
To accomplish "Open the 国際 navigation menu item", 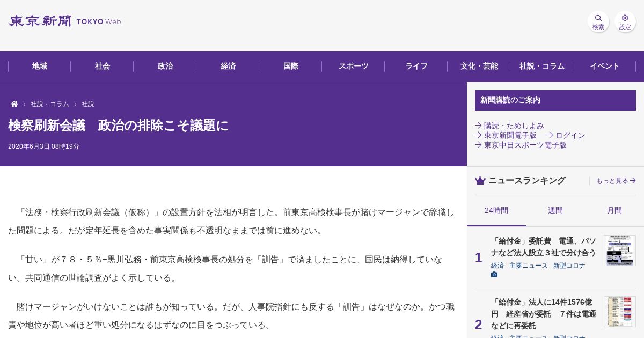I will pyautogui.click(x=291, y=66).
